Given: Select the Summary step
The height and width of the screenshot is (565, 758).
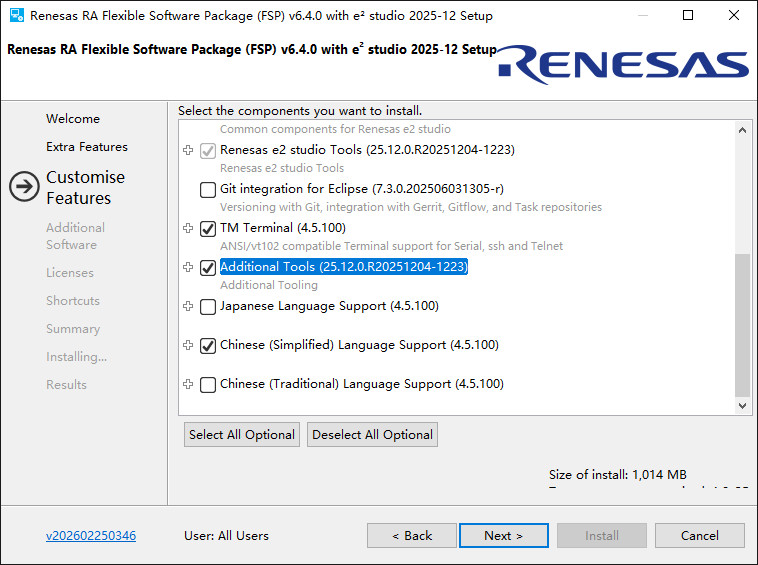Looking at the screenshot, I should pos(73,329).
